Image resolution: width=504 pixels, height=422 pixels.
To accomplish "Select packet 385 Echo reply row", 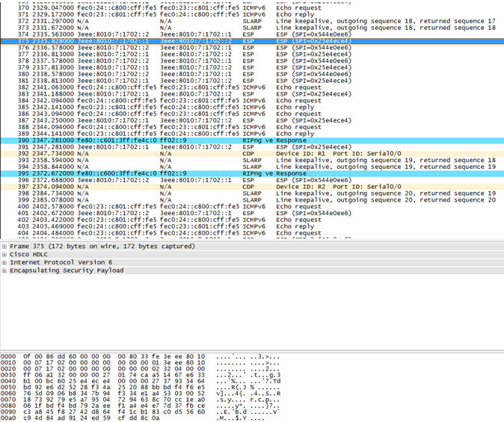I will point(252,108).
